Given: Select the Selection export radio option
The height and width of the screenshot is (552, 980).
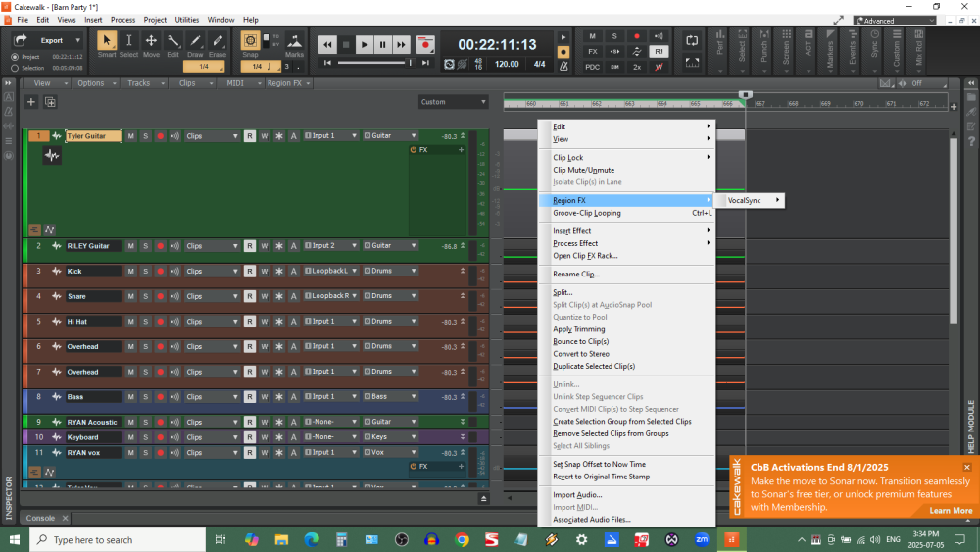Looking at the screenshot, I should pyautogui.click(x=15, y=68).
